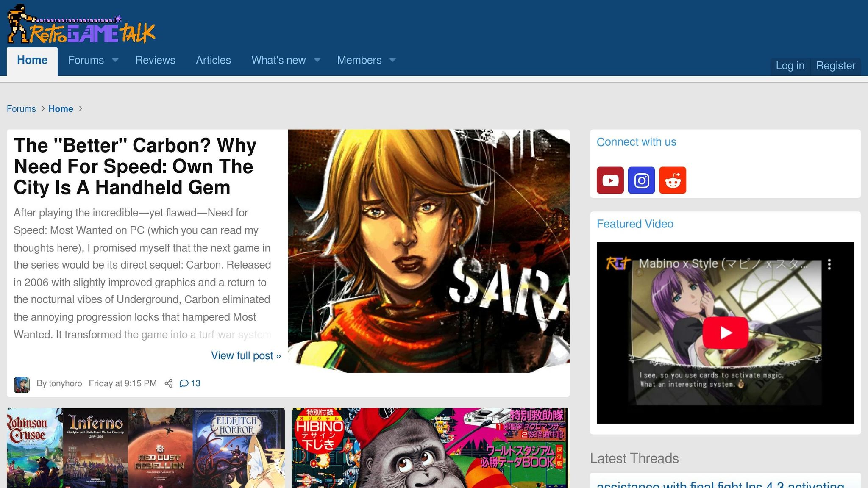Click the Friday at 9:15 PM timestamp

pos(123,383)
